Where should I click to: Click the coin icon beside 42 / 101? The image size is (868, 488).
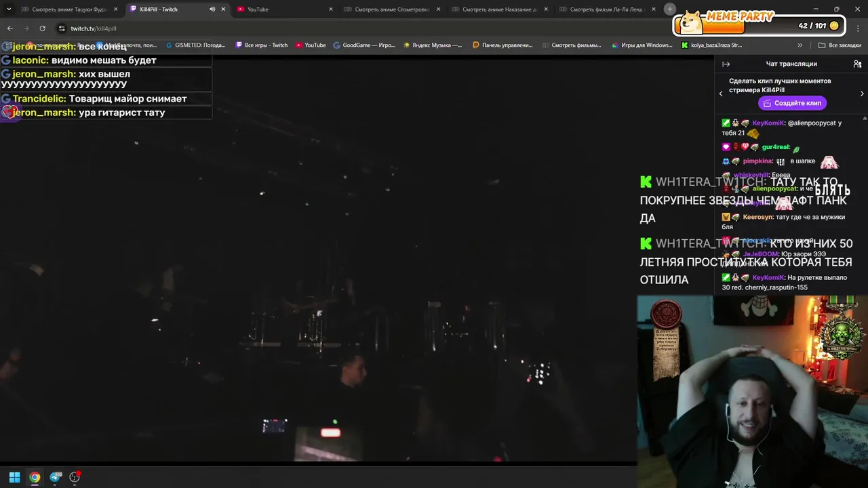[x=834, y=26]
